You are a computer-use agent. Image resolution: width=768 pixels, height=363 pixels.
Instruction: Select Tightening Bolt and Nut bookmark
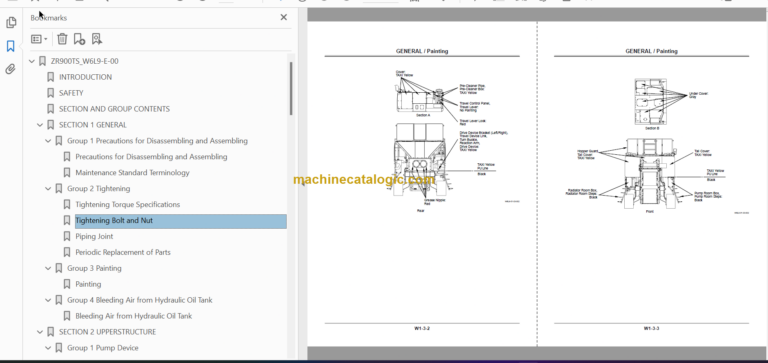click(181, 221)
